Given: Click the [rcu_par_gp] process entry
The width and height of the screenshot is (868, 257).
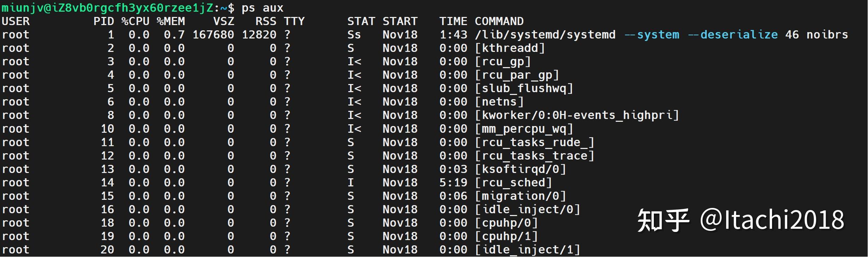Looking at the screenshot, I should tap(517, 75).
